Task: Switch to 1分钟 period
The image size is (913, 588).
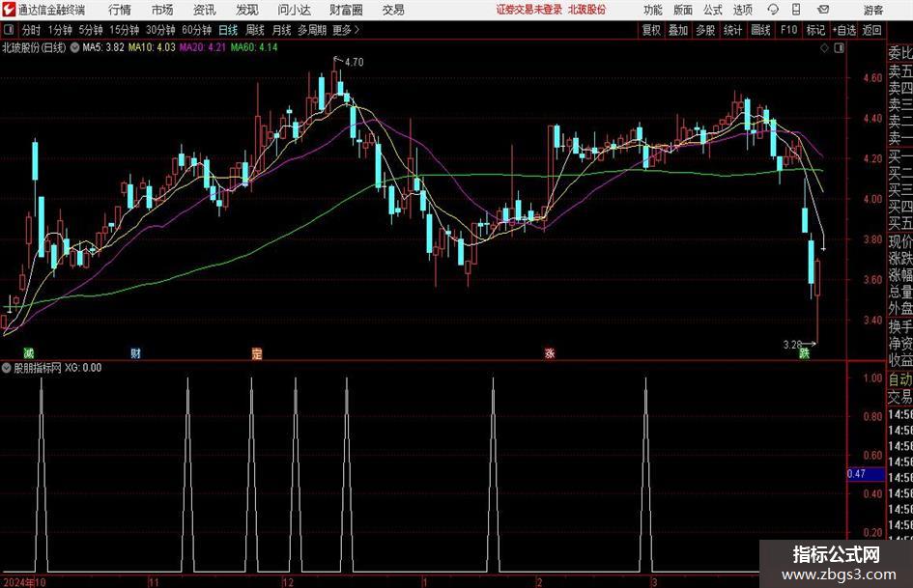Action: (x=59, y=30)
